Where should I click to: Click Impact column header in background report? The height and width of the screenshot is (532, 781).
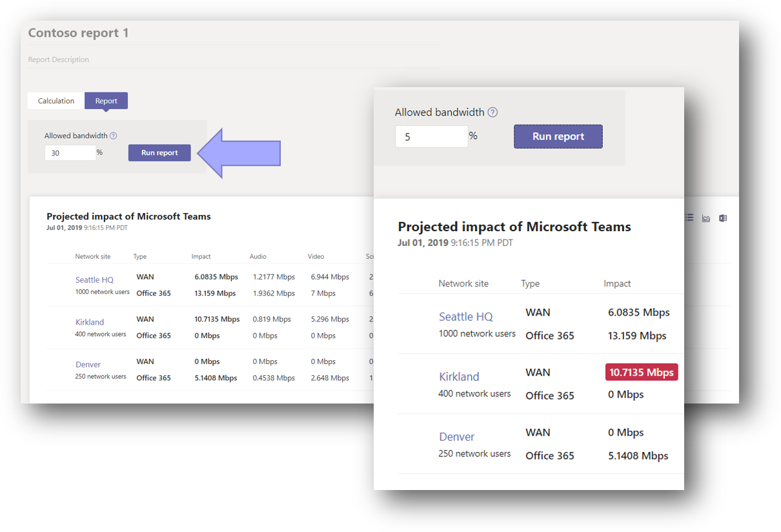(x=201, y=256)
